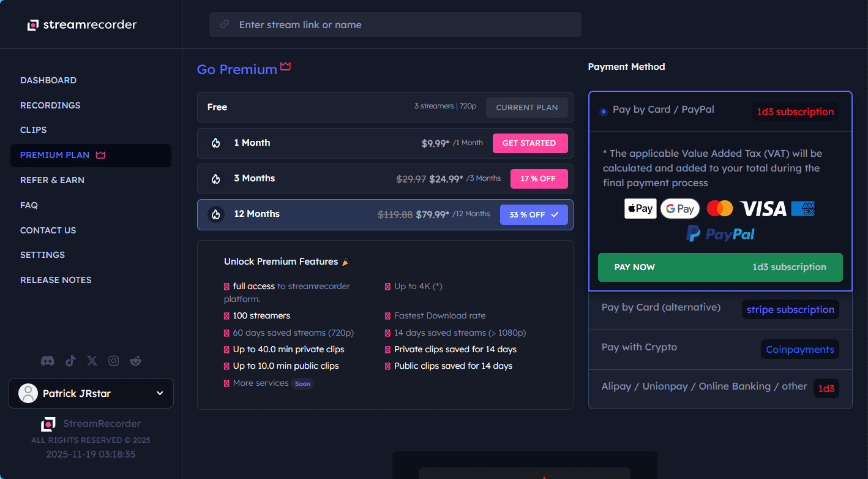Expand Alipay / Unionpay / Online Banking option
Screen dimensions: 868x479
click(704, 387)
